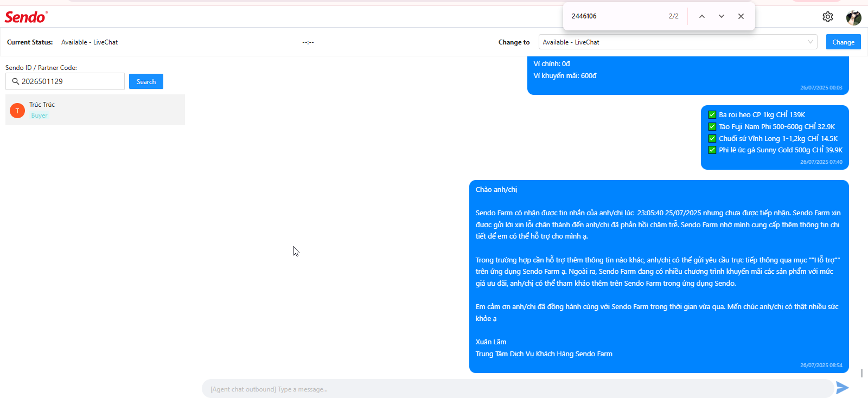Click the Search button
The image size is (868, 398).
[146, 81]
